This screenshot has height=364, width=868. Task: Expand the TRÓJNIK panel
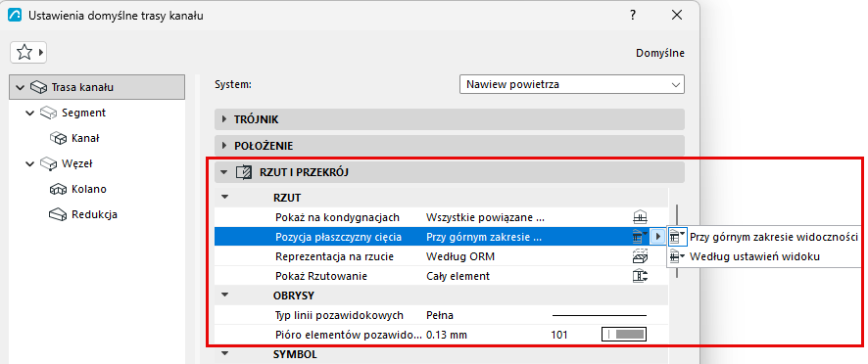[x=224, y=119]
